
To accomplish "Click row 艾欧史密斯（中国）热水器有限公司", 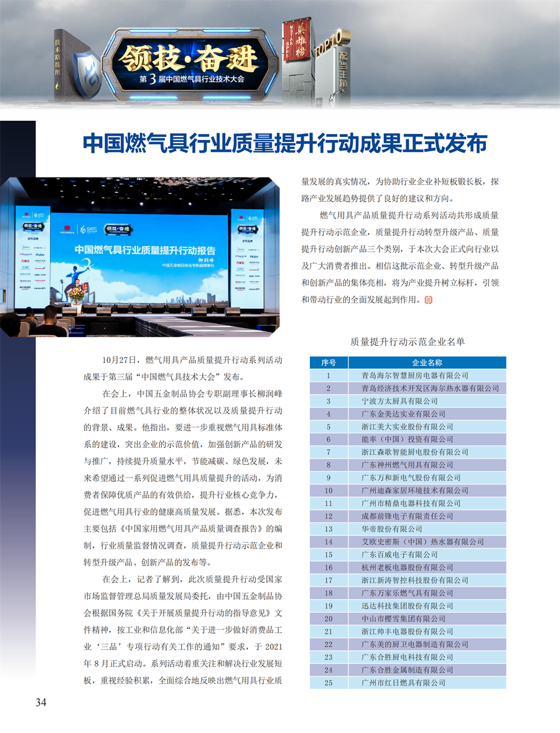I will [408, 542].
